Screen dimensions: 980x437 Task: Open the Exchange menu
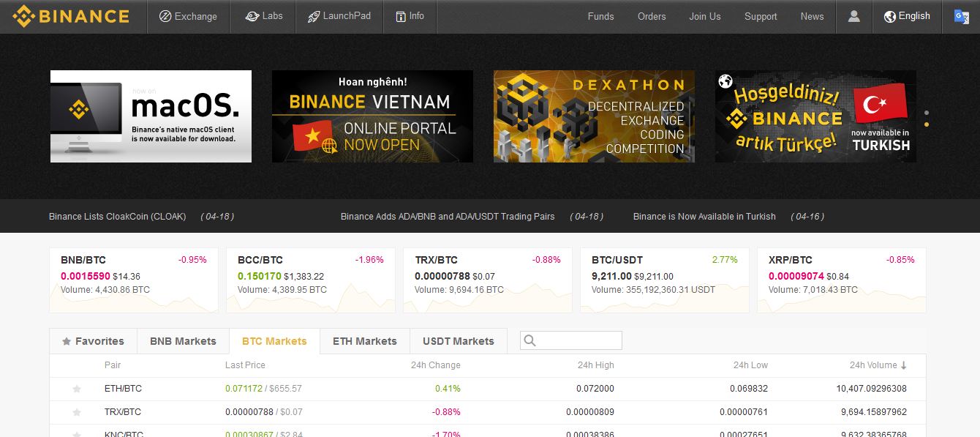pyautogui.click(x=188, y=16)
